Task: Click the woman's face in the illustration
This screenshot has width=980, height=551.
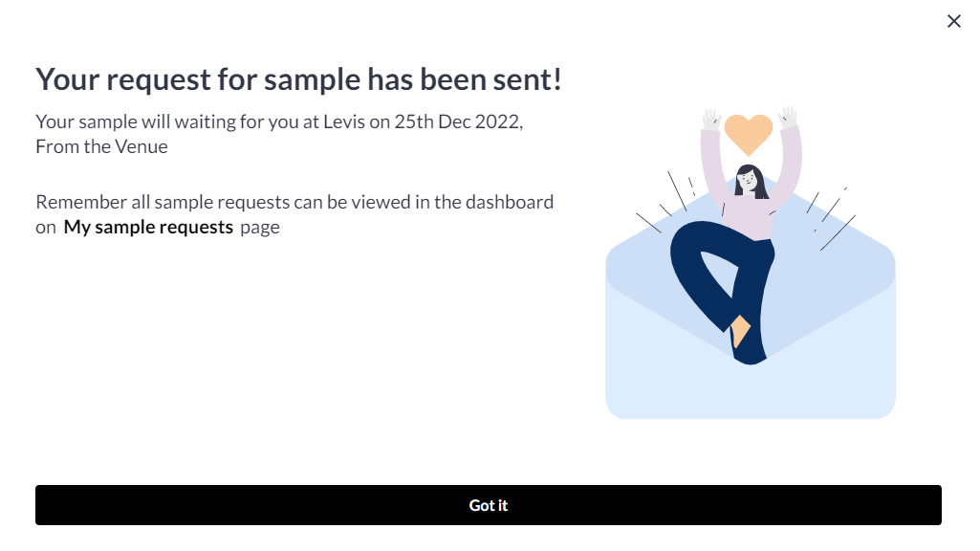Action: (x=749, y=179)
